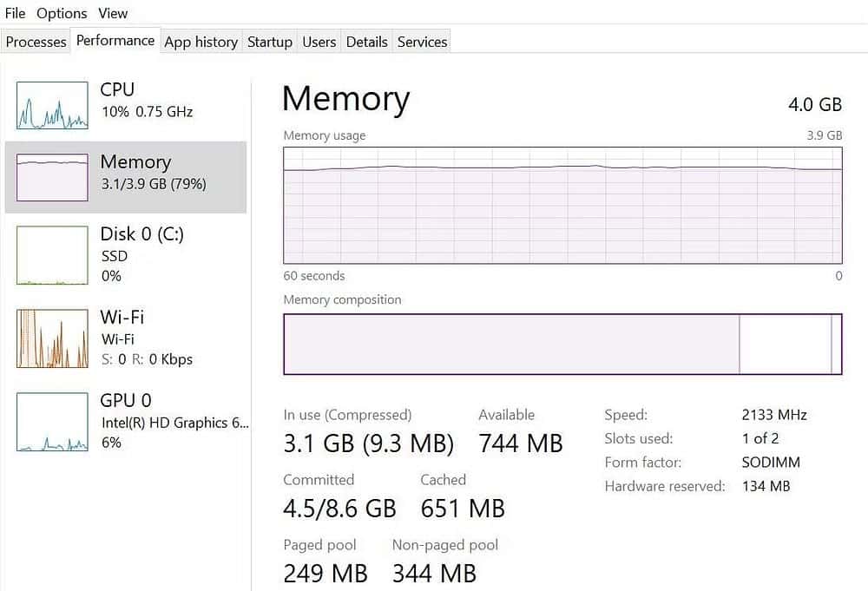The image size is (868, 591).
Task: Go to the Startup tab
Action: pos(269,42)
